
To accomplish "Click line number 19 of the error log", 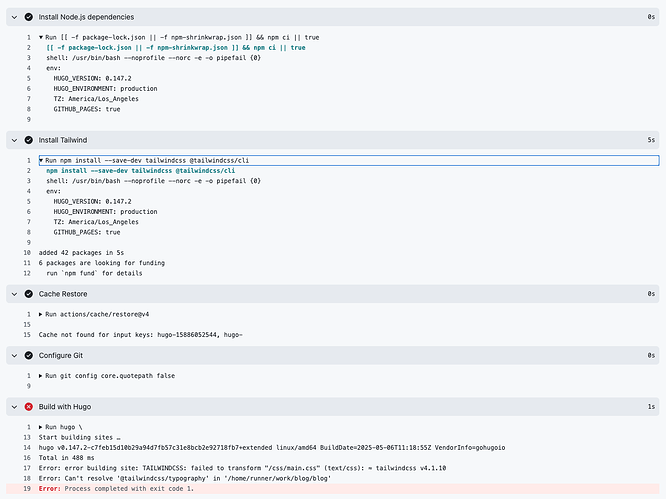I will point(27,489).
